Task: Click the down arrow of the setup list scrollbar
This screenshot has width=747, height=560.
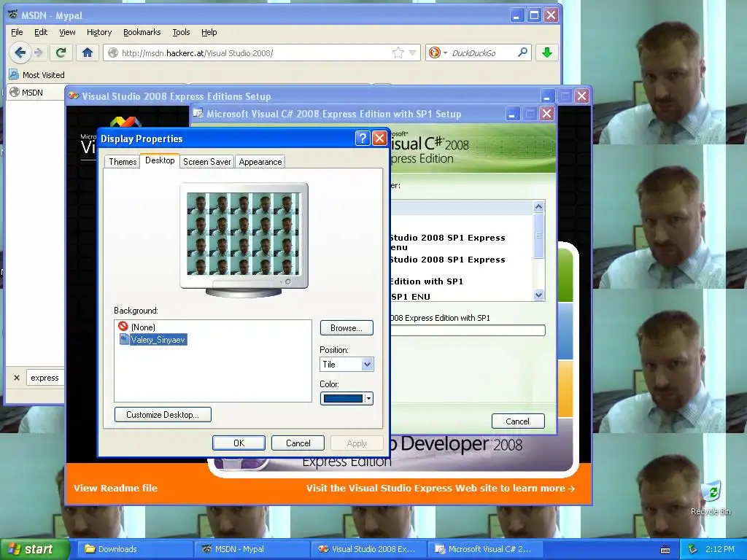Action: click(x=539, y=295)
